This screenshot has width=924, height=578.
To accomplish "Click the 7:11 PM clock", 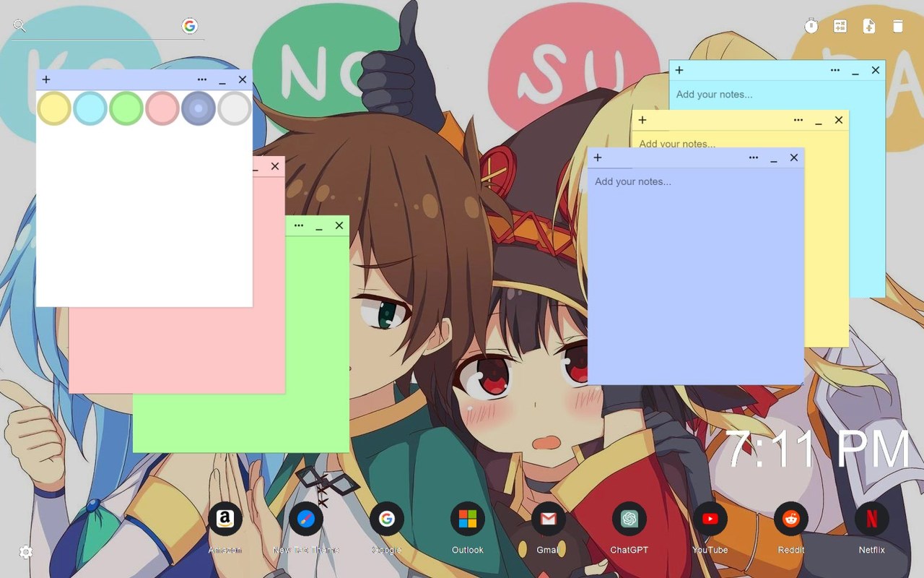I will click(818, 449).
